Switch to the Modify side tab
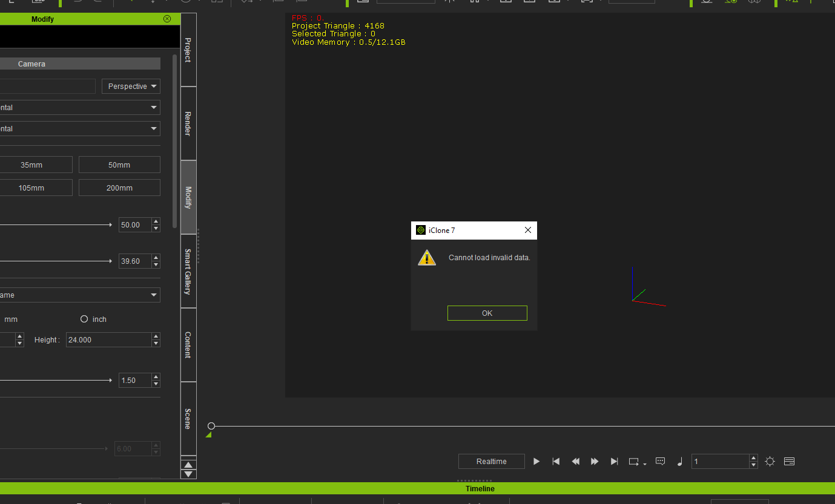The image size is (835, 504). click(188, 197)
